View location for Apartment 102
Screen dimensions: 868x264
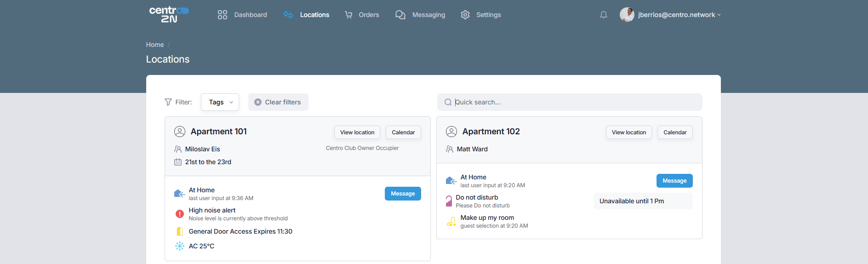629,132
